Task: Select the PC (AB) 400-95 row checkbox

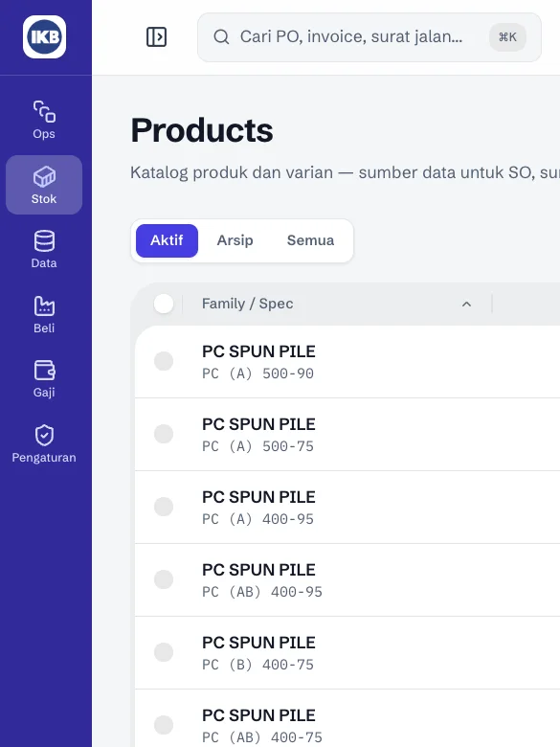Action: (164, 579)
